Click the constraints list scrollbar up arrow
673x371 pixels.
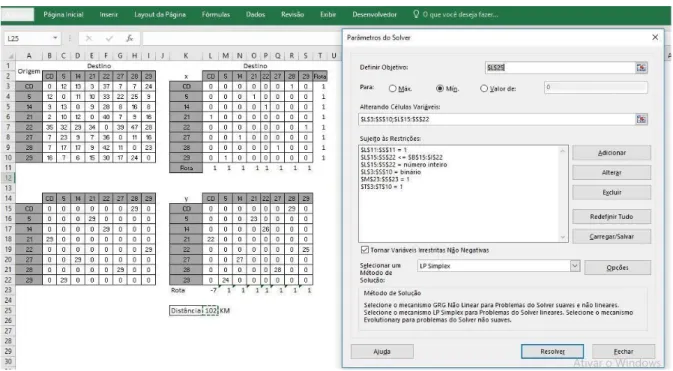(563, 151)
